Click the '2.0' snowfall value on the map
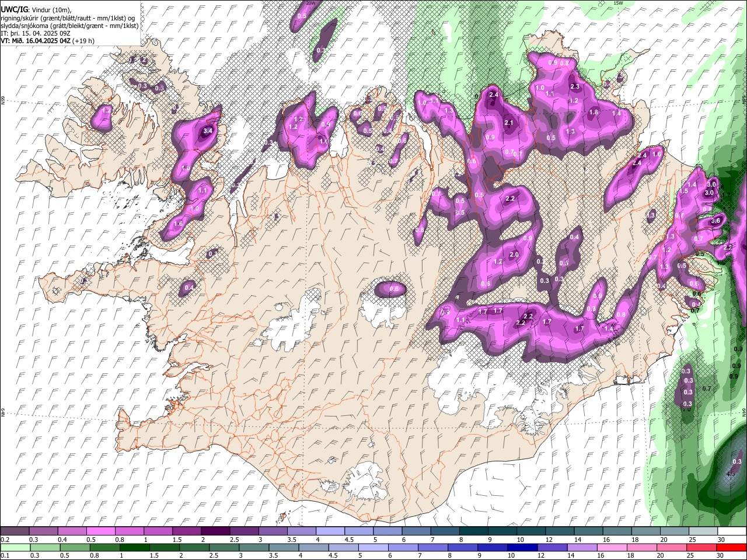747x560 pixels. click(514, 255)
